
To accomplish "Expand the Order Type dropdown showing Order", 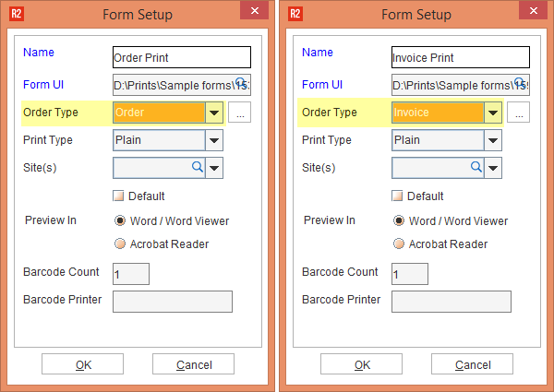I will (214, 113).
